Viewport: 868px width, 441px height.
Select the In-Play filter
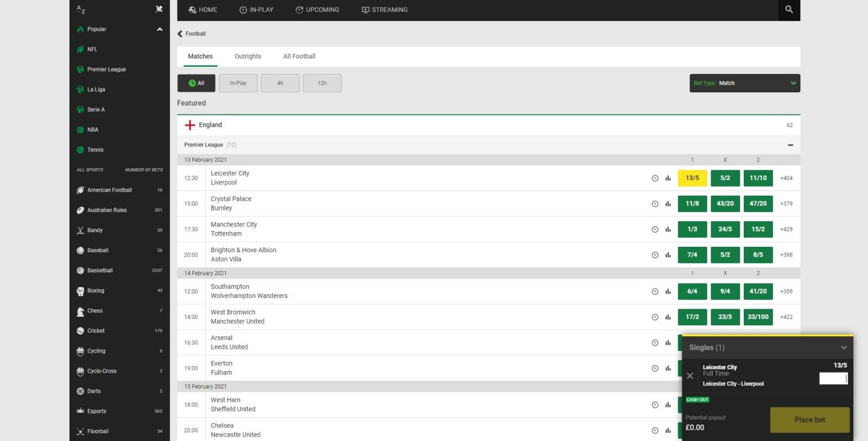tap(238, 83)
